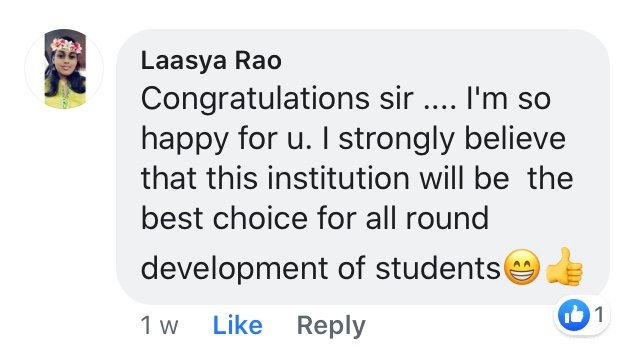Click the reactions pill beside the comment
Screen dimensions: 635x361
582,315
